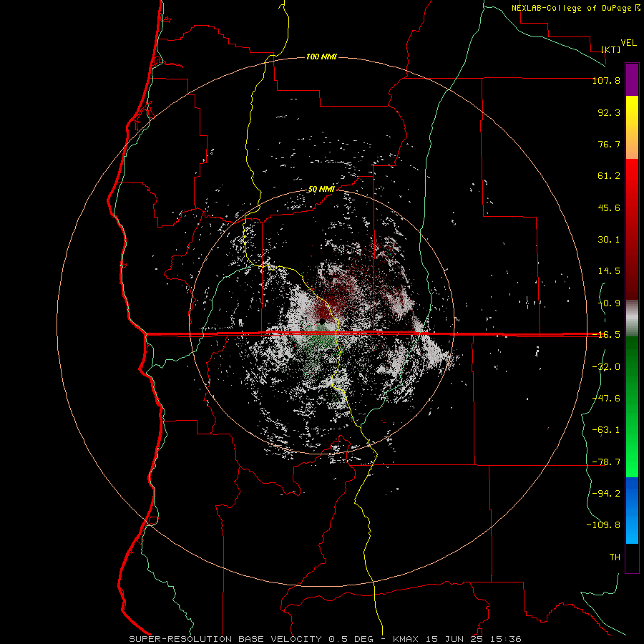Click the 50 NMI range ring label

(321, 190)
